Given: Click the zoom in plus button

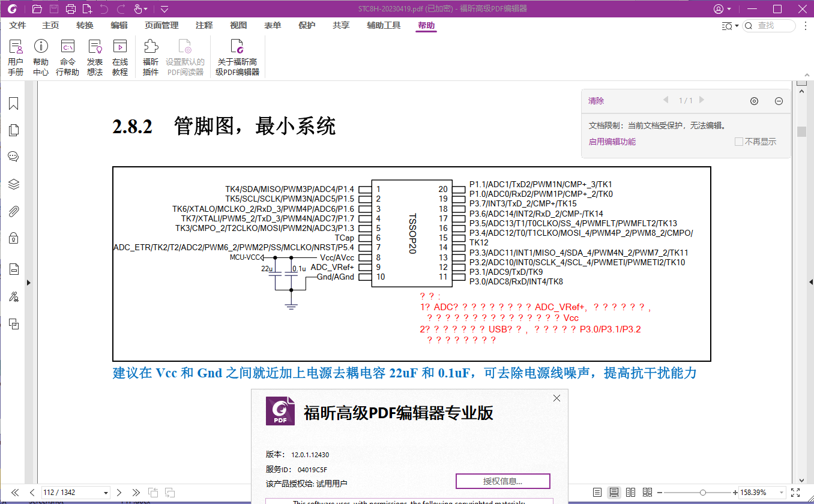Looking at the screenshot, I should pyautogui.click(x=735, y=493).
